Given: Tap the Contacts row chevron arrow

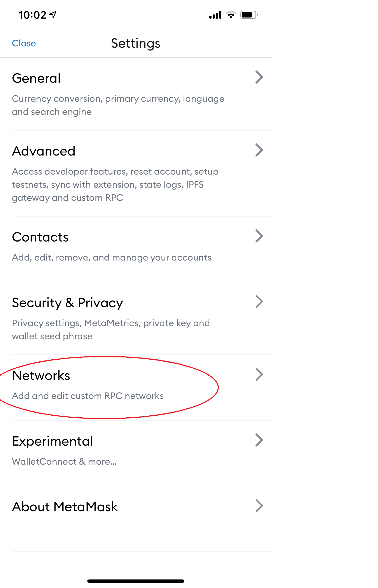Looking at the screenshot, I should coord(259,236).
